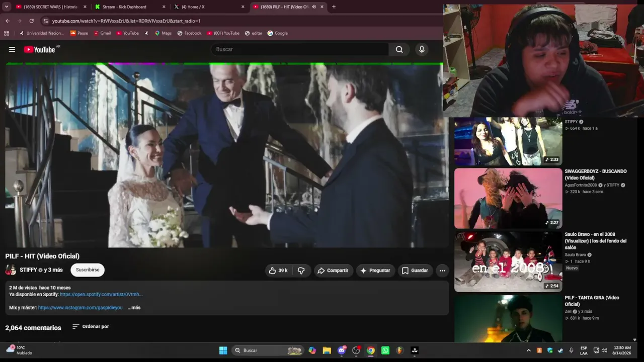Save the video with Guardar button
The width and height of the screenshot is (644, 362).
(415, 270)
